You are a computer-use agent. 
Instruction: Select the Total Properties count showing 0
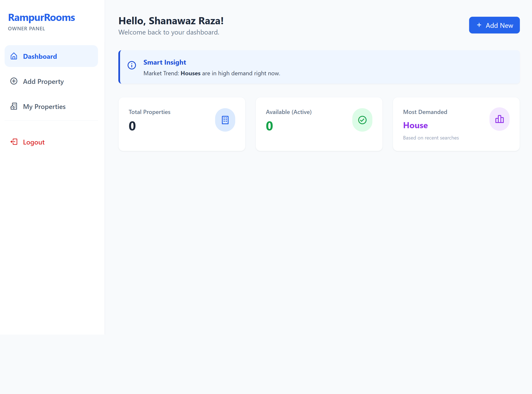132,126
